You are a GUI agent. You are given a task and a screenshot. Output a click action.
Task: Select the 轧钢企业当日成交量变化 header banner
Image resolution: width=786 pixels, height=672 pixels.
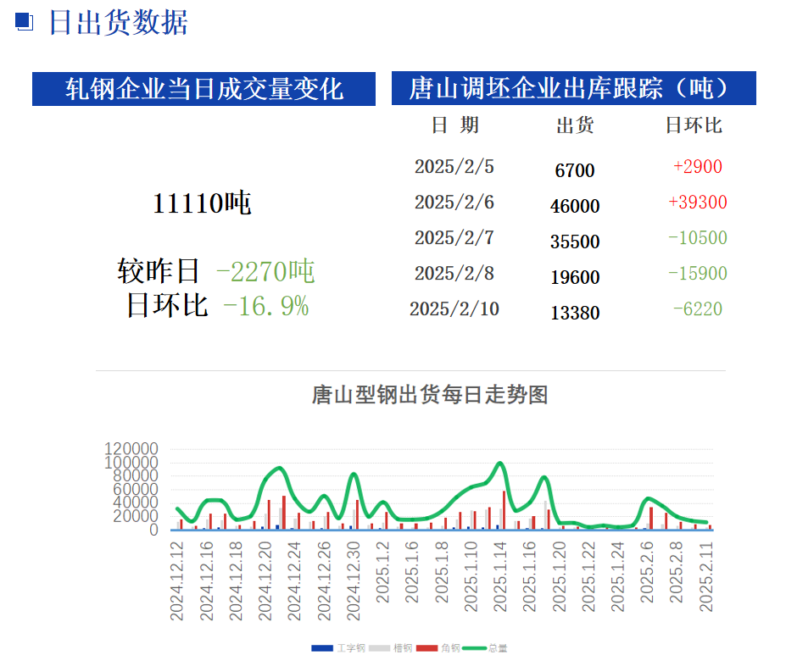click(203, 88)
